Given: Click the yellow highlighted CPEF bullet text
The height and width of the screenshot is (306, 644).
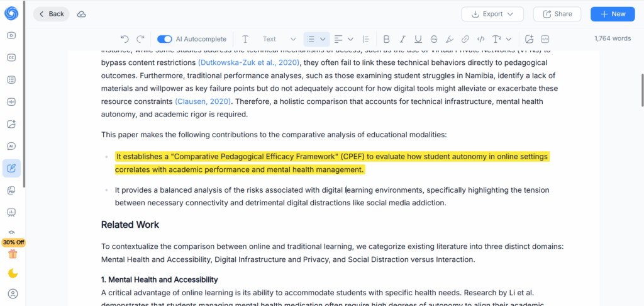Looking at the screenshot, I should pyautogui.click(x=331, y=163).
